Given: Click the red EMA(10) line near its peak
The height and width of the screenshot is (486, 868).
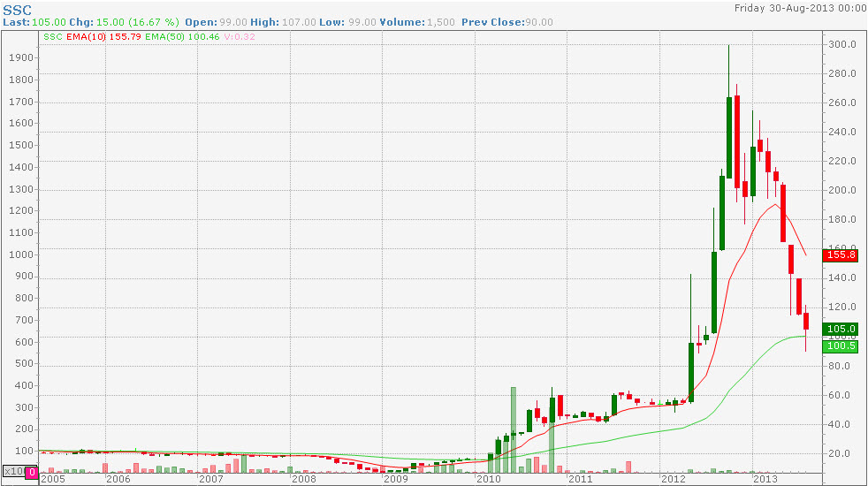Looking at the screenshot, I should tap(775, 205).
